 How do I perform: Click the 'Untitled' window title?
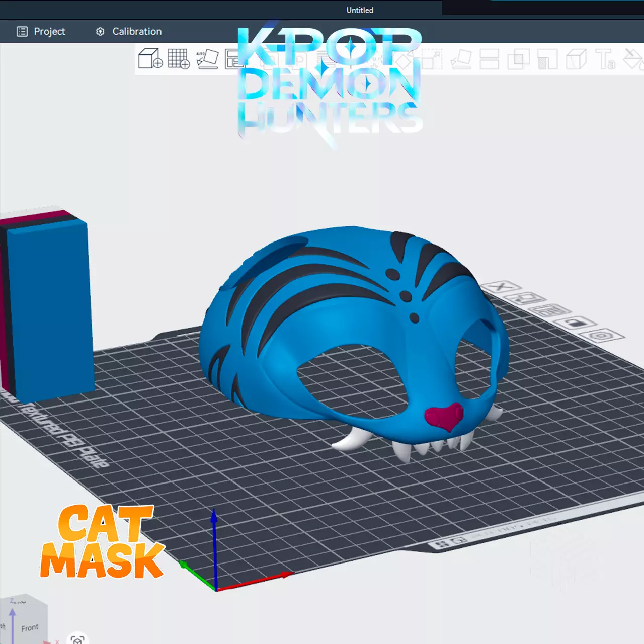pyautogui.click(x=360, y=10)
